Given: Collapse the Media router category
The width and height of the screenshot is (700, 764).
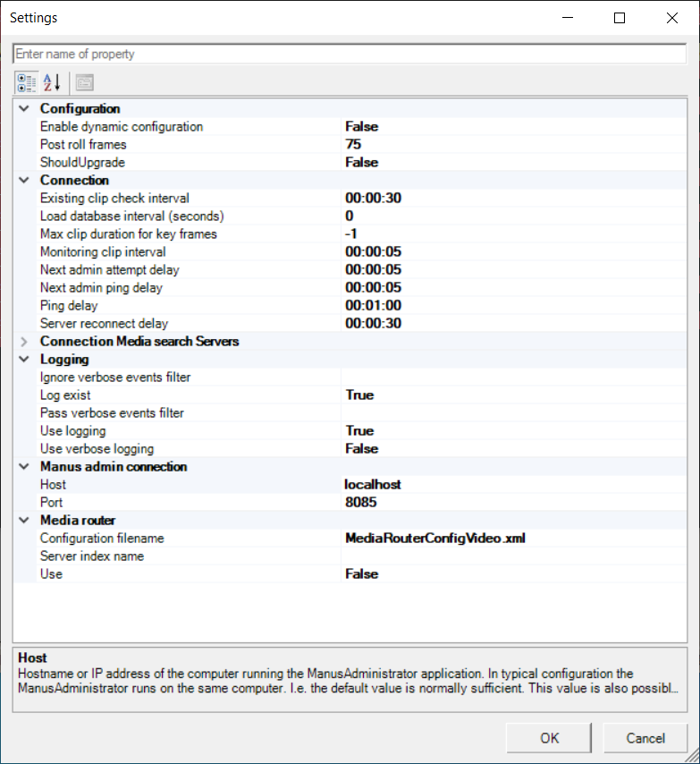Looking at the screenshot, I should pos(23,521).
